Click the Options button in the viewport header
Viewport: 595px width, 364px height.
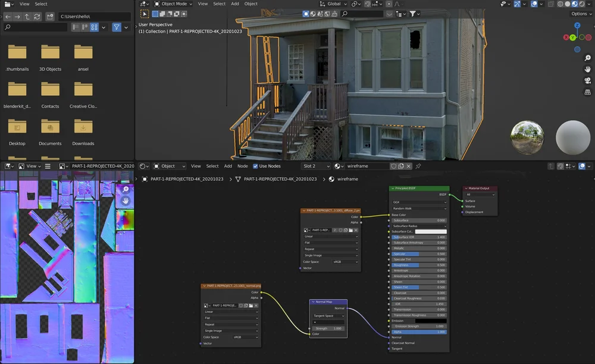pos(580,14)
